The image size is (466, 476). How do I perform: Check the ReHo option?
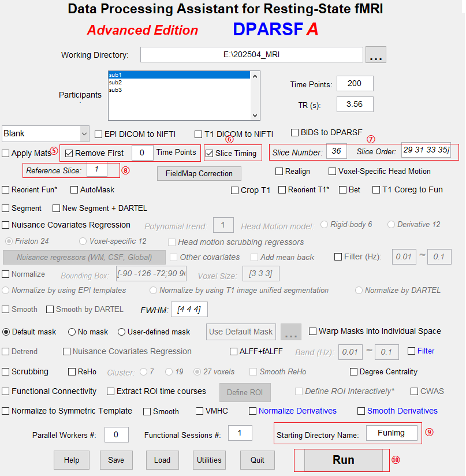(72, 372)
